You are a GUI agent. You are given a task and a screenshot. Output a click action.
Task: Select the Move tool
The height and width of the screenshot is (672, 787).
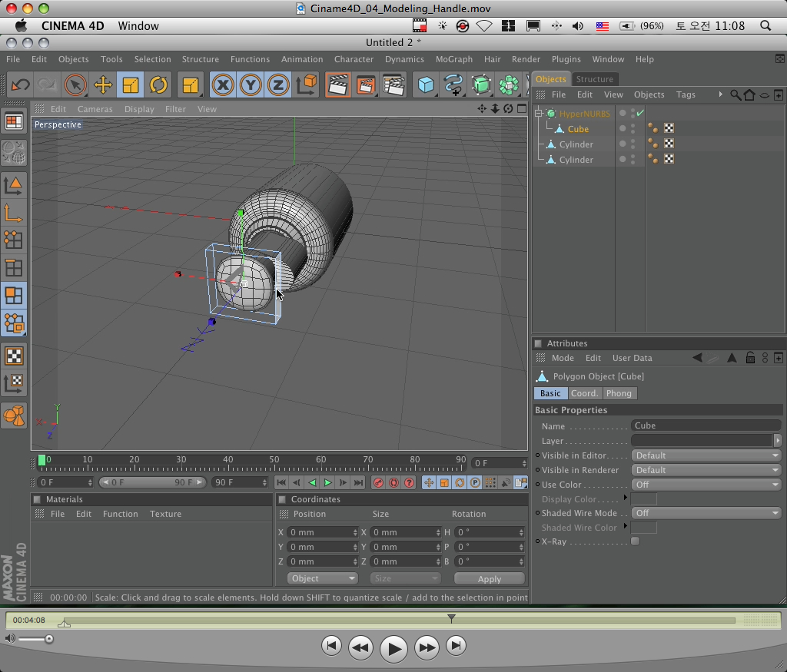[103, 84]
